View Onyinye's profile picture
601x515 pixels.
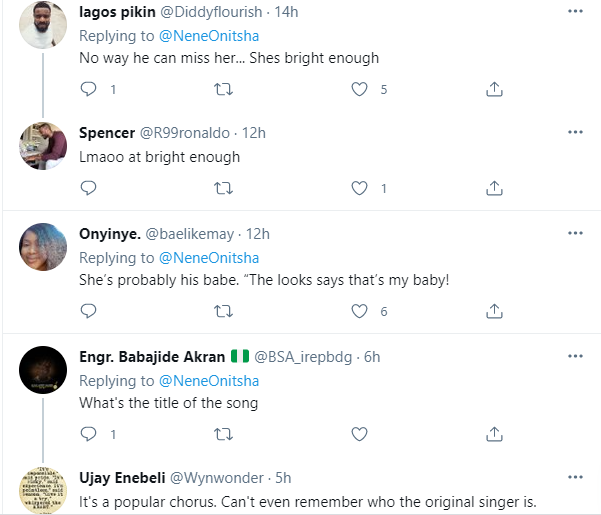point(43,250)
